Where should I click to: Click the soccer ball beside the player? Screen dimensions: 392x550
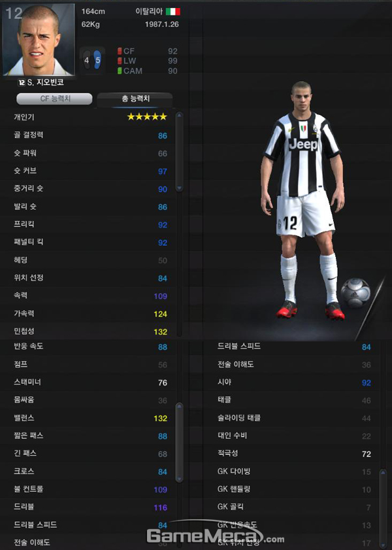[x=355, y=293]
